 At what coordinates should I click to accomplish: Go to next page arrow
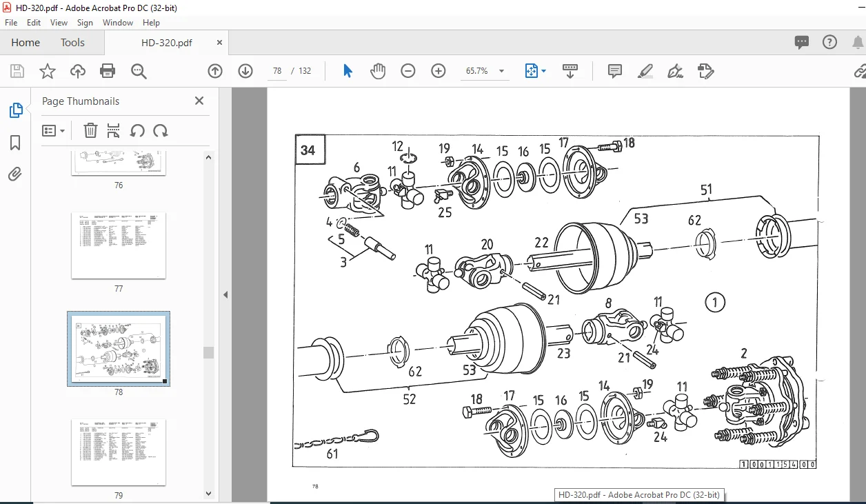pos(245,71)
